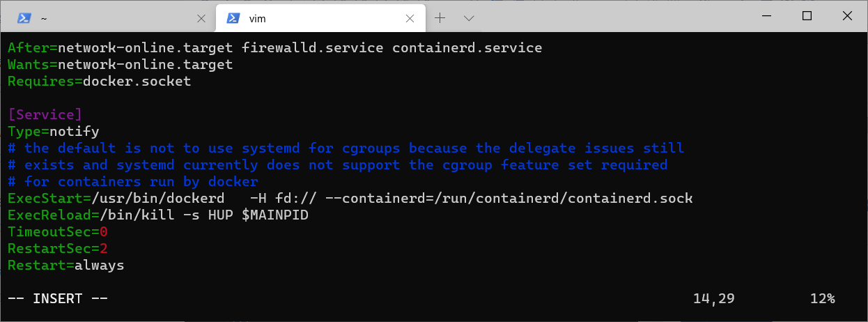
Task: Click on Requires=docker.socket line
Action: pyautogui.click(x=99, y=82)
